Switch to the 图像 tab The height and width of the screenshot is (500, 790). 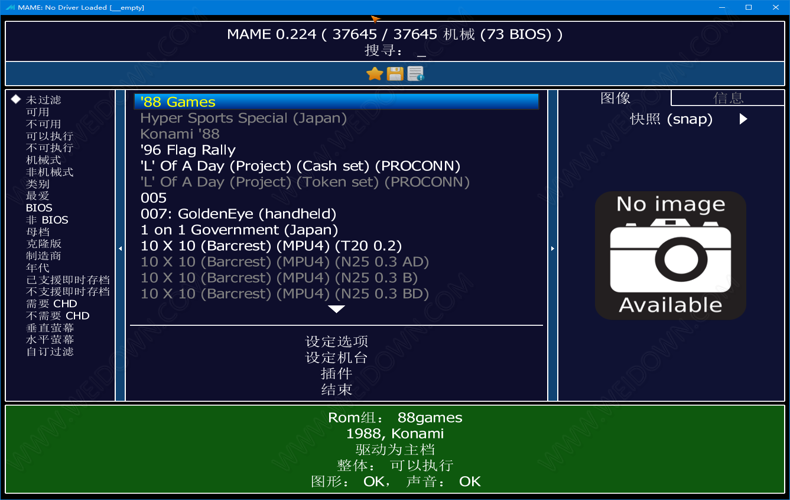pyautogui.click(x=615, y=98)
